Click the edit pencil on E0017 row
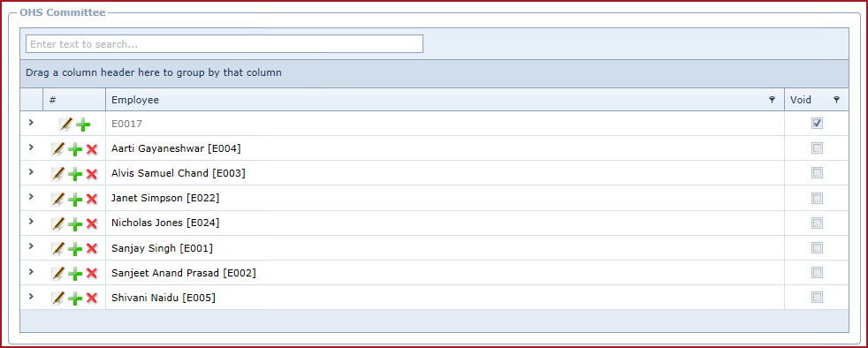868x348 pixels. (x=66, y=124)
